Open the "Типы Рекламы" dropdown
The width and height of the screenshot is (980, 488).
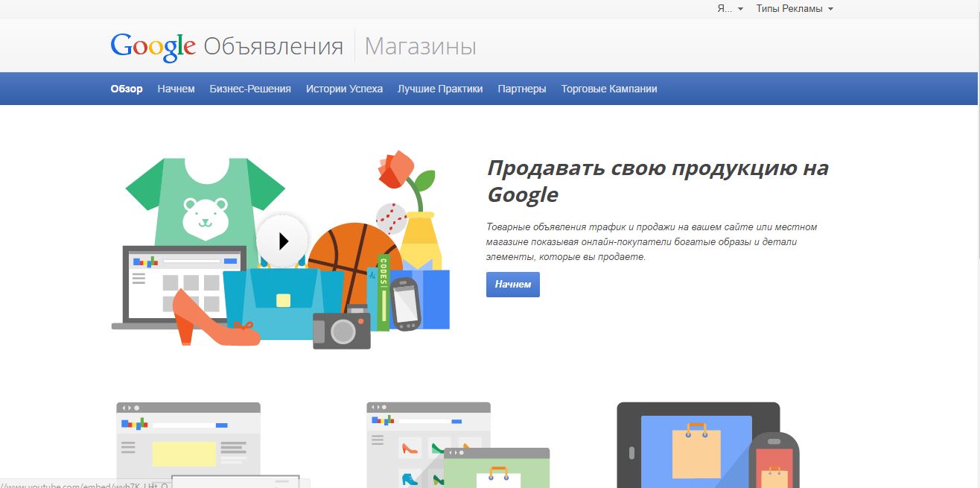point(792,8)
